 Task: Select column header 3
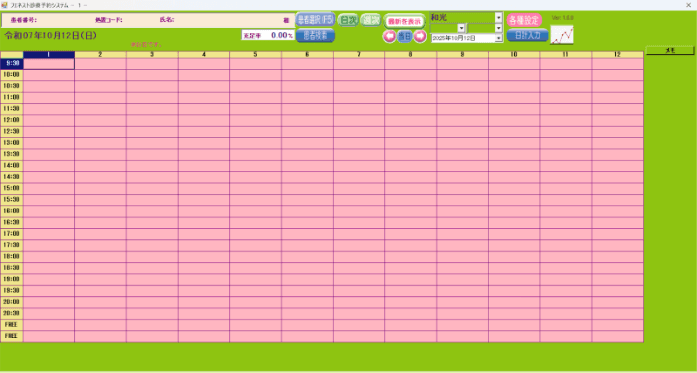click(x=152, y=55)
